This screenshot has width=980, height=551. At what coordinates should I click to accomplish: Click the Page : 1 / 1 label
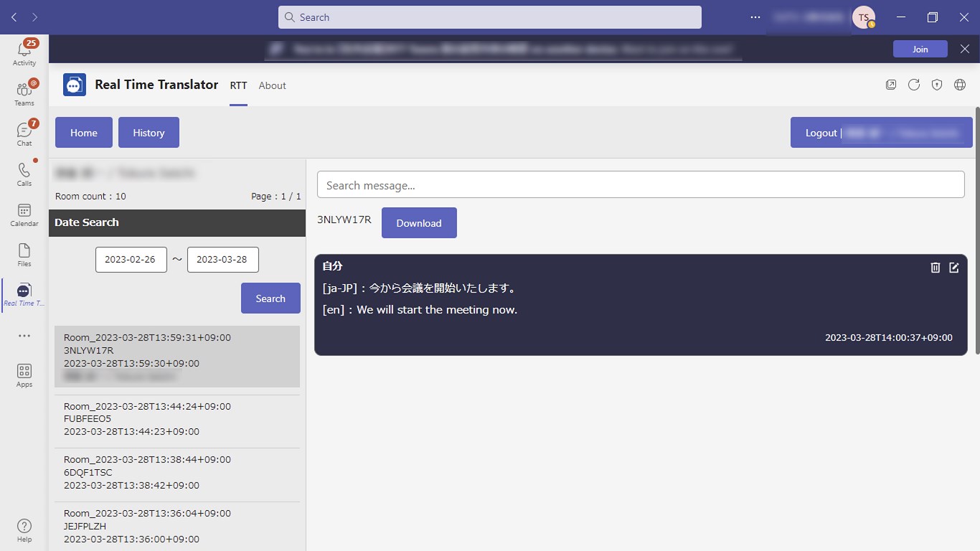(x=276, y=197)
